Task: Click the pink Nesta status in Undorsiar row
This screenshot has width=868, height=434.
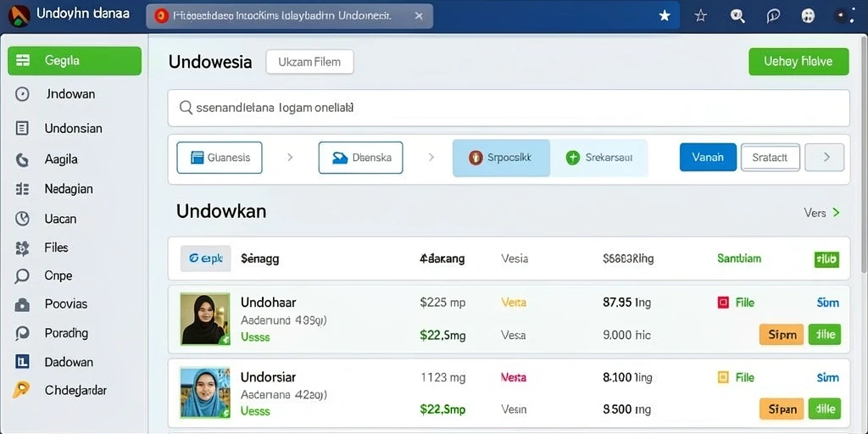Action: coord(514,377)
